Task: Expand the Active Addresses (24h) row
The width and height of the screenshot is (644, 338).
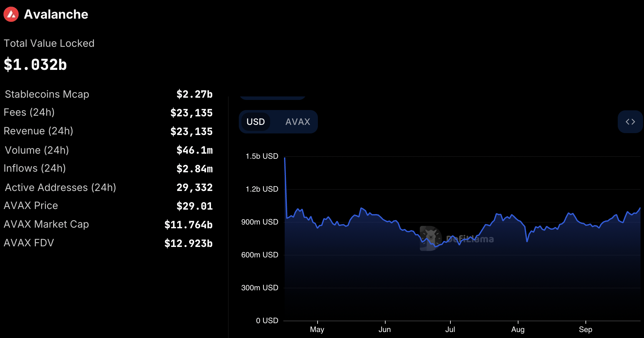Action: (x=108, y=187)
